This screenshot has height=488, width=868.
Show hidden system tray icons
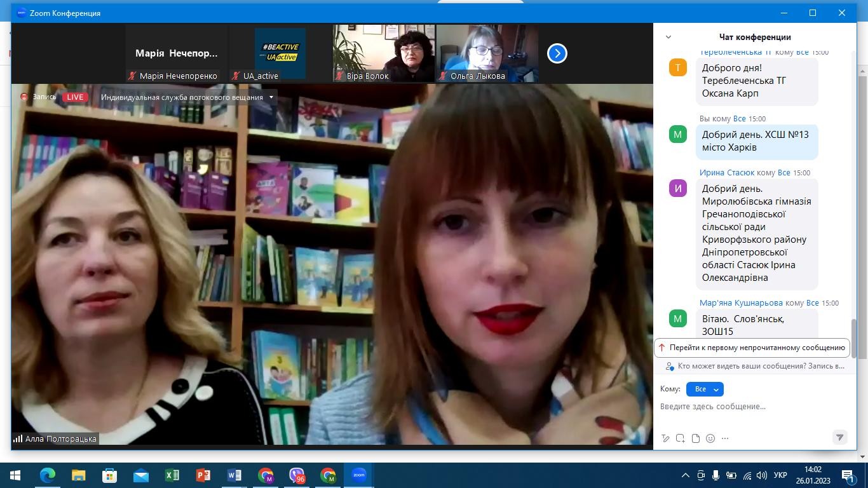coord(685,475)
